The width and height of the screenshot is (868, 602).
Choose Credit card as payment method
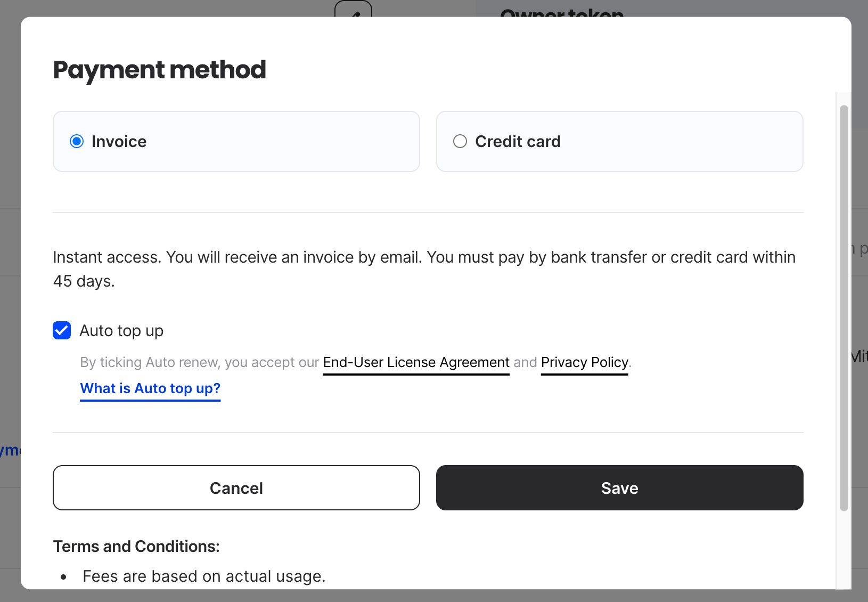pos(460,141)
